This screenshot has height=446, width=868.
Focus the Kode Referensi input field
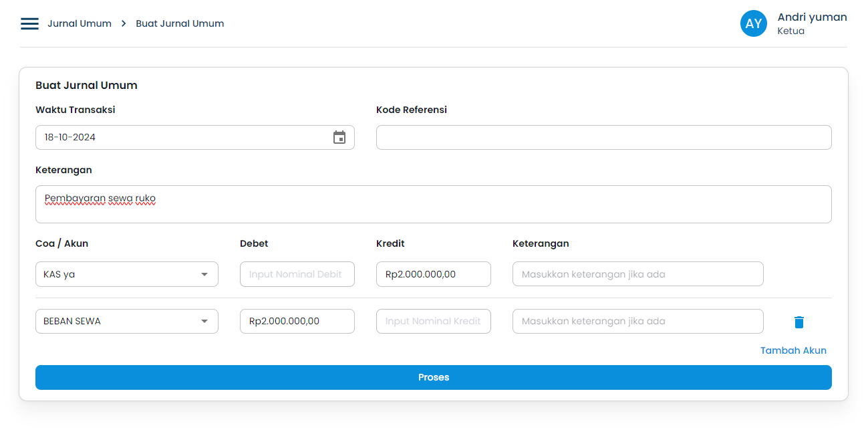[x=603, y=137]
